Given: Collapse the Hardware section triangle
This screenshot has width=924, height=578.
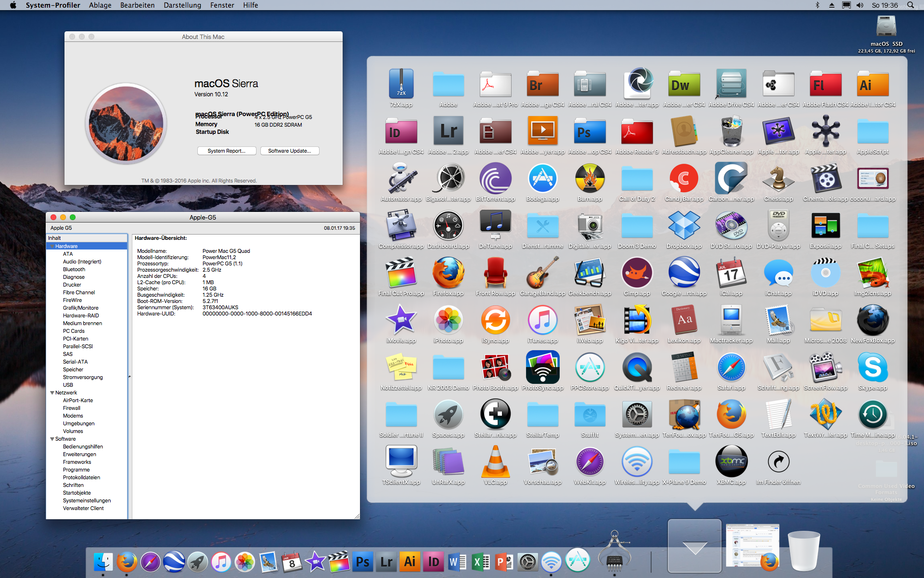Looking at the screenshot, I should click(x=52, y=246).
